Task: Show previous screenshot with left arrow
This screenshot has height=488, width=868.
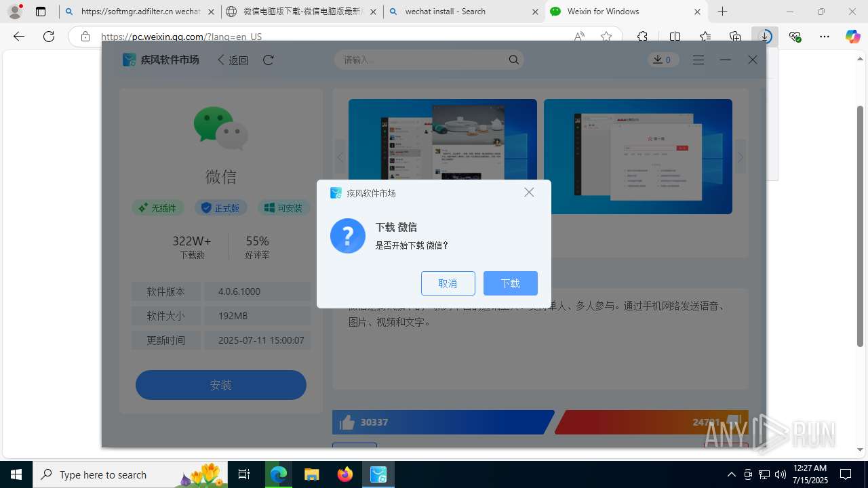Action: click(340, 157)
